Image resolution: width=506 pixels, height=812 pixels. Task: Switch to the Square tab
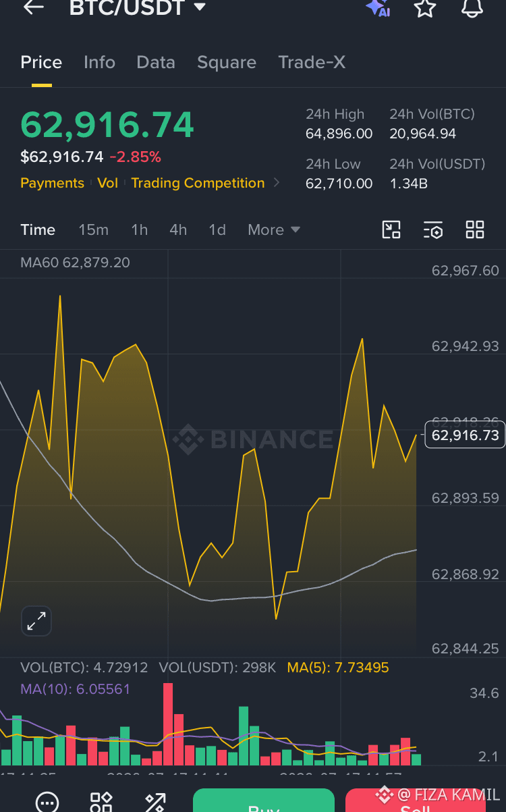tap(227, 63)
